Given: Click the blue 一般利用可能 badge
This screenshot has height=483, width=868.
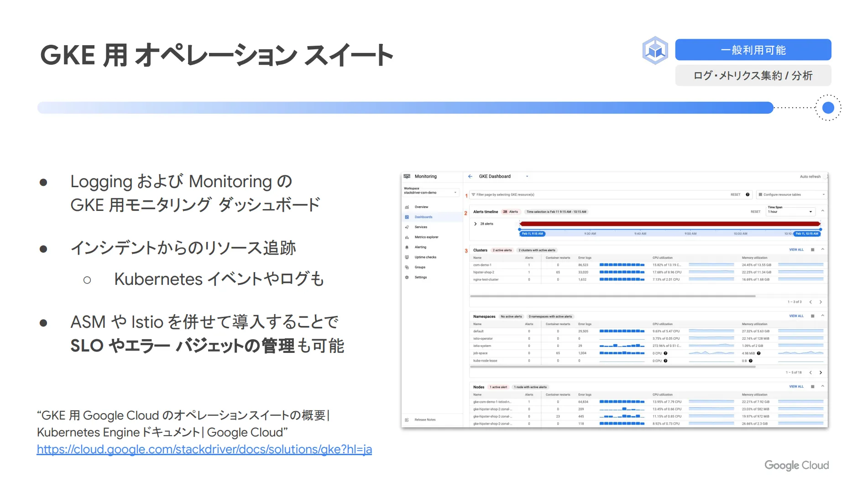Looking at the screenshot, I should pos(753,50).
